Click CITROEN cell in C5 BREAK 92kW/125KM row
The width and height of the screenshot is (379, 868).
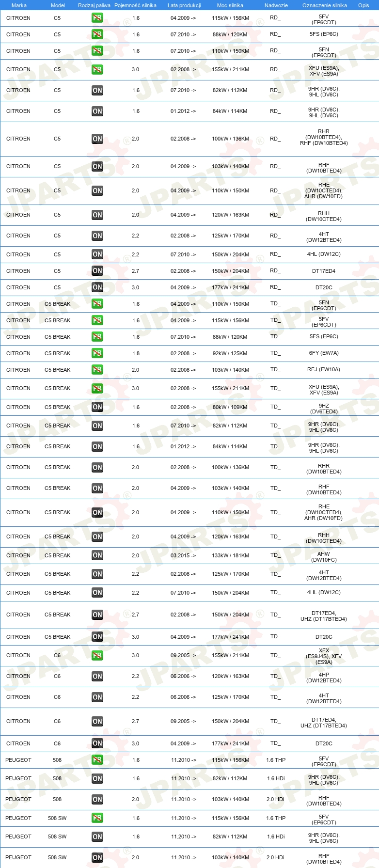[18, 353]
